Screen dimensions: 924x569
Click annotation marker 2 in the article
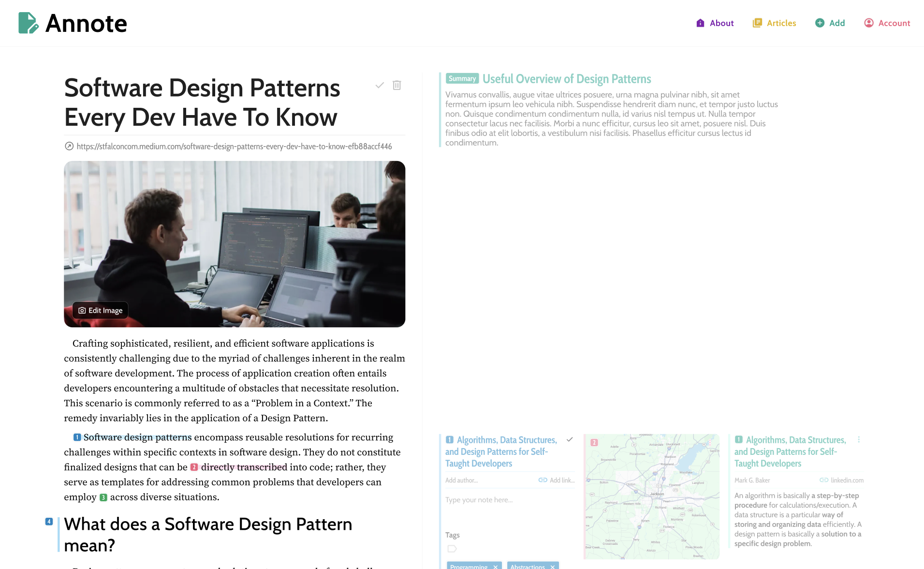(194, 467)
